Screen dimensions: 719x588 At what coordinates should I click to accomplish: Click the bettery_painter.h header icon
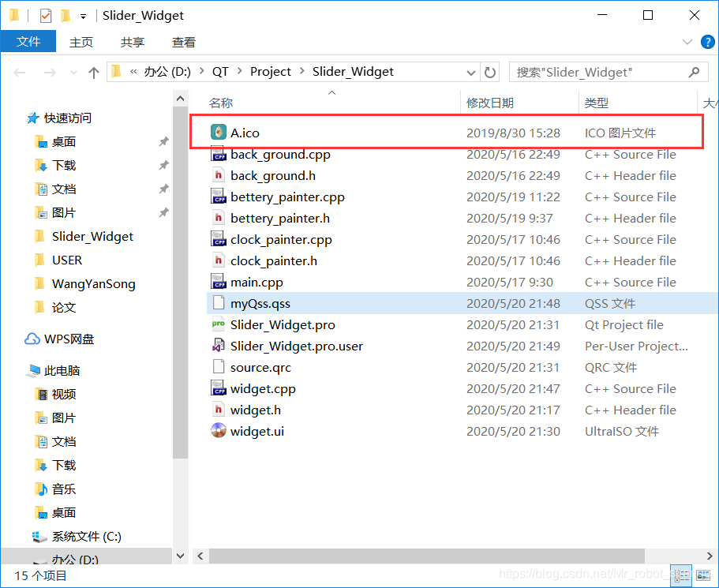[219, 218]
